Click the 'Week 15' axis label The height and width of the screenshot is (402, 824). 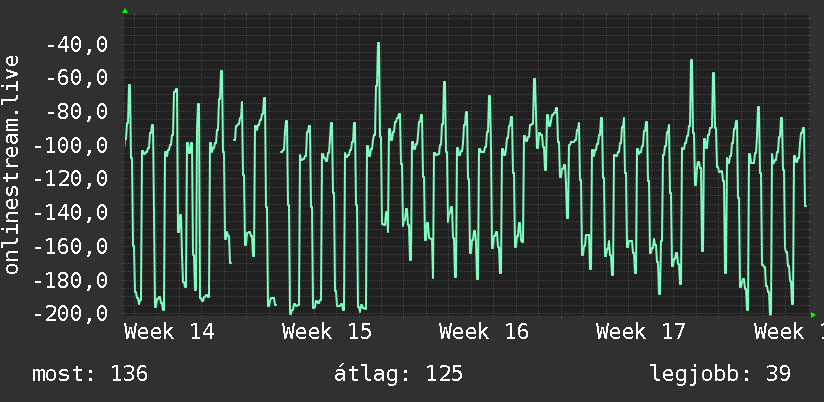(x=327, y=332)
